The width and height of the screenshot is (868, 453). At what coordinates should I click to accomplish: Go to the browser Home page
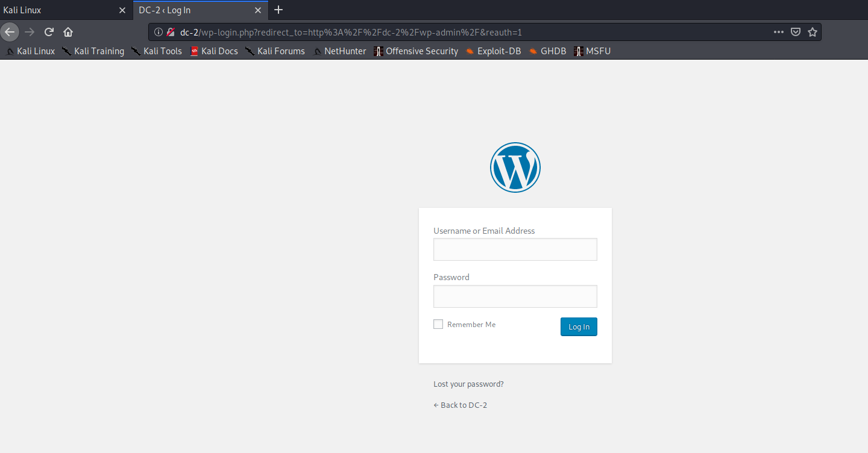tap(68, 32)
